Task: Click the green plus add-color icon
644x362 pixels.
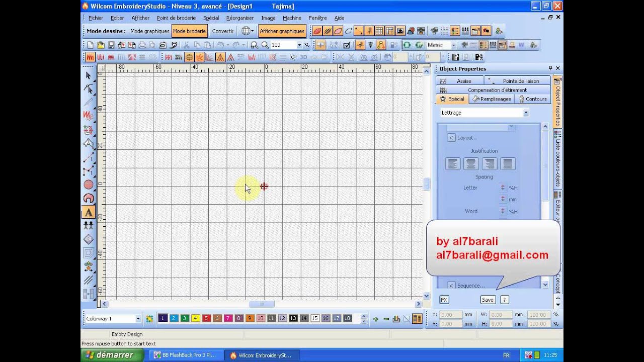Action: 375,319
